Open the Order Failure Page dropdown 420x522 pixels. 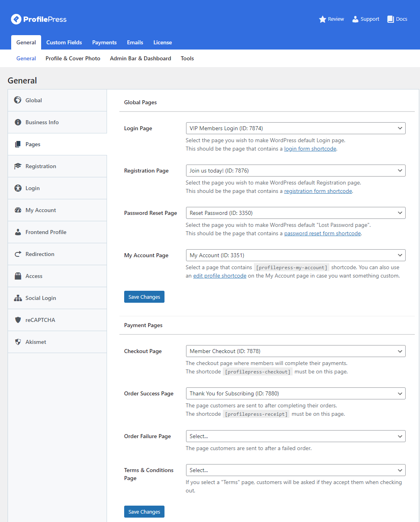pos(295,436)
